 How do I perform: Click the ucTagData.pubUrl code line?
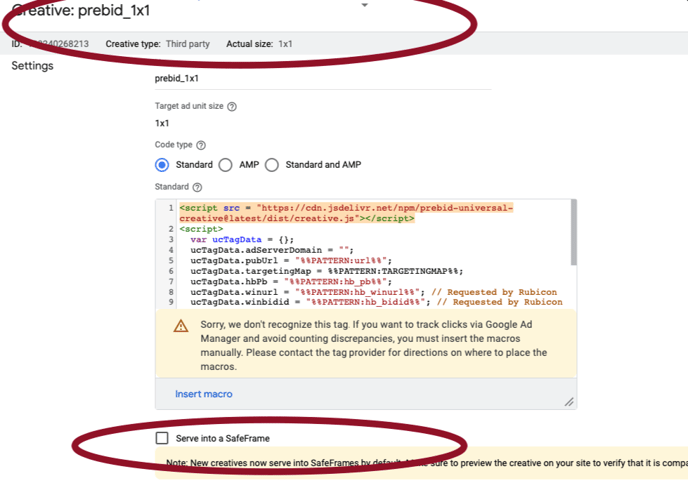click(x=290, y=260)
